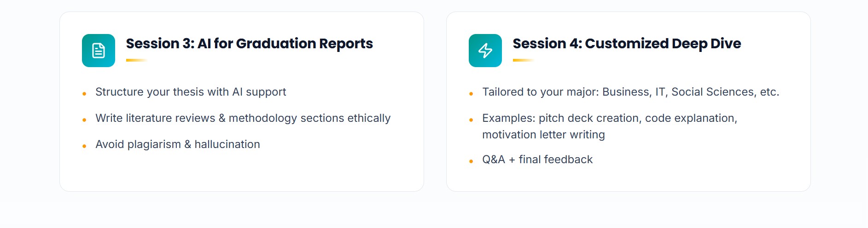
Task: Click the lightning bolt icon beside Session 4
Action: tap(485, 51)
